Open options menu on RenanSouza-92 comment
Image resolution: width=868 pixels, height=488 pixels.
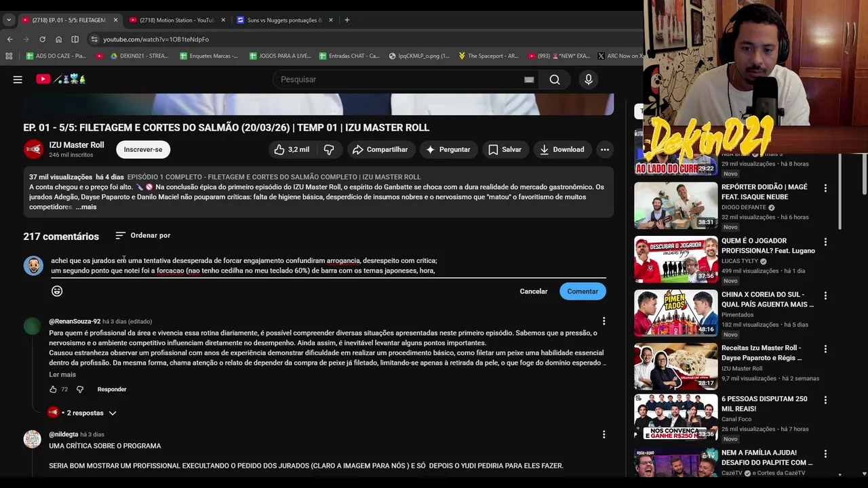pyautogui.click(x=604, y=321)
